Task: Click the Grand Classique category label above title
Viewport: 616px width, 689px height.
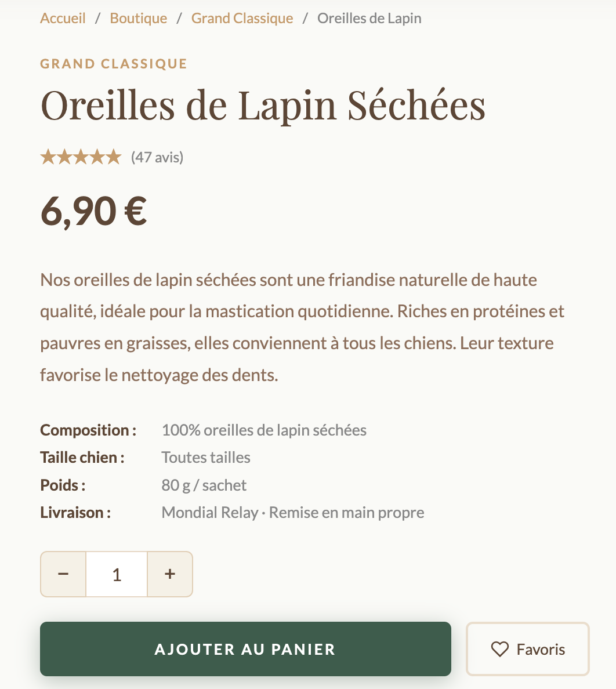Action: [x=114, y=64]
